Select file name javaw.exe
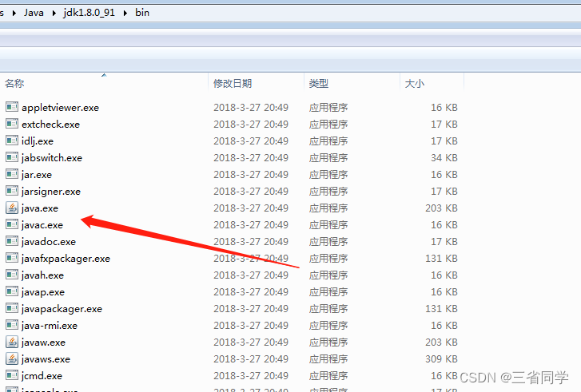The height and width of the screenshot is (392, 581). click(43, 343)
